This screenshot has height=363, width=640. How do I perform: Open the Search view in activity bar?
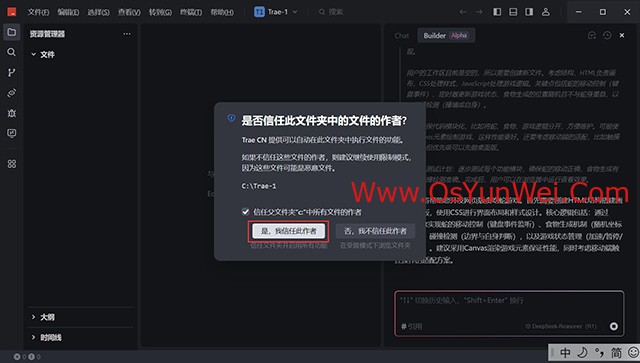coord(11,52)
